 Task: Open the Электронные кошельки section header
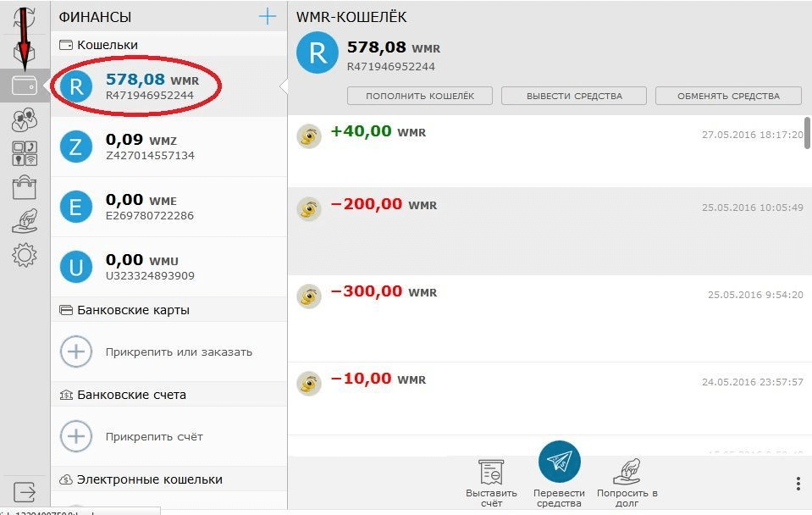(x=168, y=479)
